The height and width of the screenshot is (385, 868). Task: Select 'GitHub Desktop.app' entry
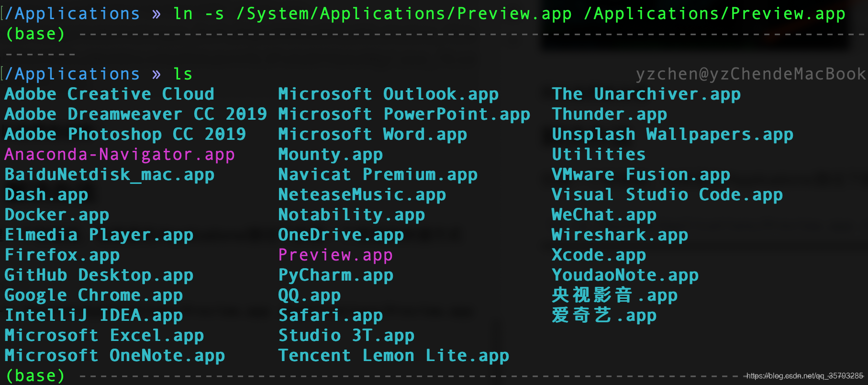coord(99,275)
